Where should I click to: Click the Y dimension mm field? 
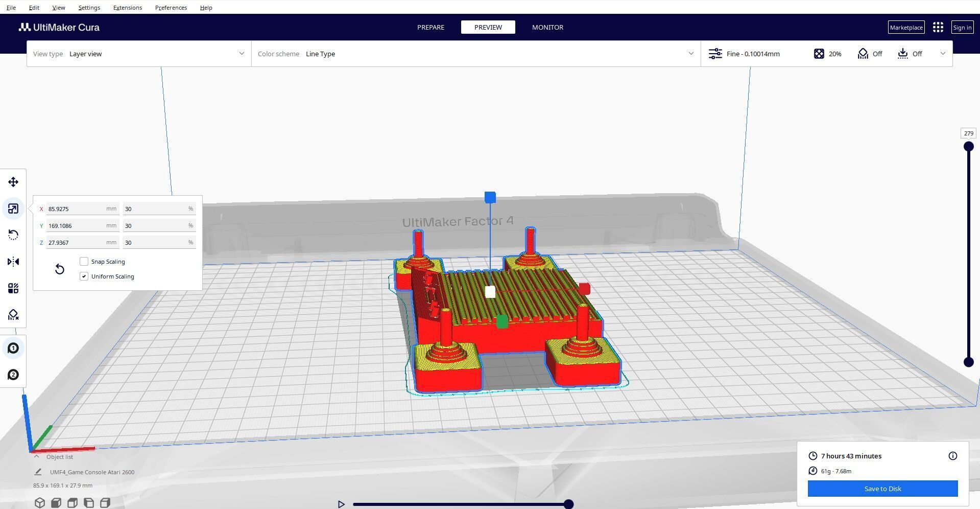[x=83, y=225]
